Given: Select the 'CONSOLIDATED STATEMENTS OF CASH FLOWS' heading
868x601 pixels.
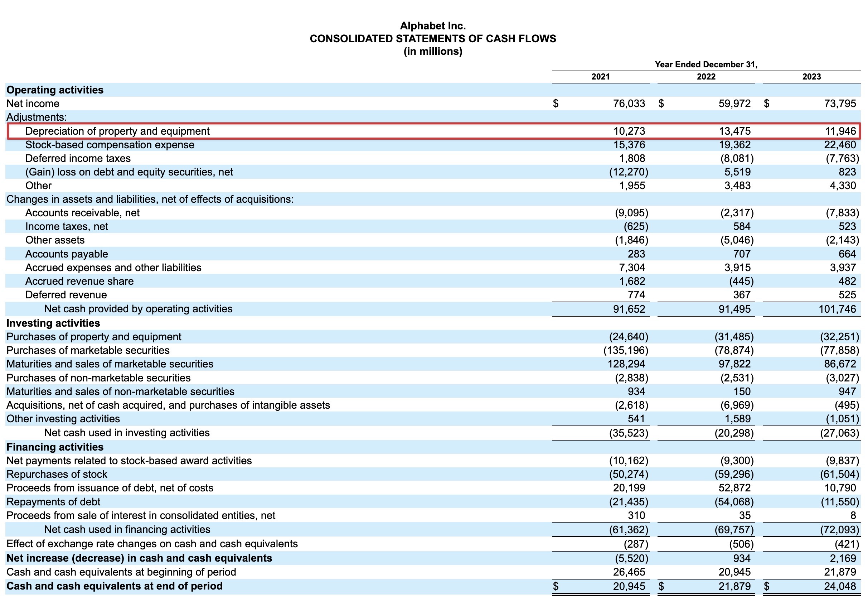Looking at the screenshot, I should [x=433, y=38].
